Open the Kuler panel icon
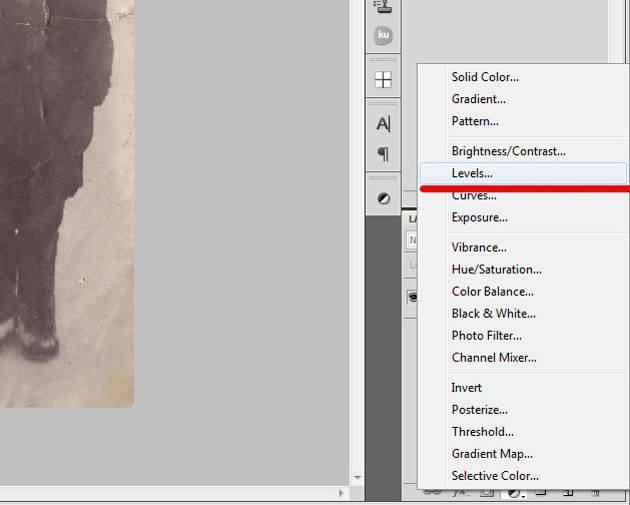630x505 pixels. [x=383, y=35]
